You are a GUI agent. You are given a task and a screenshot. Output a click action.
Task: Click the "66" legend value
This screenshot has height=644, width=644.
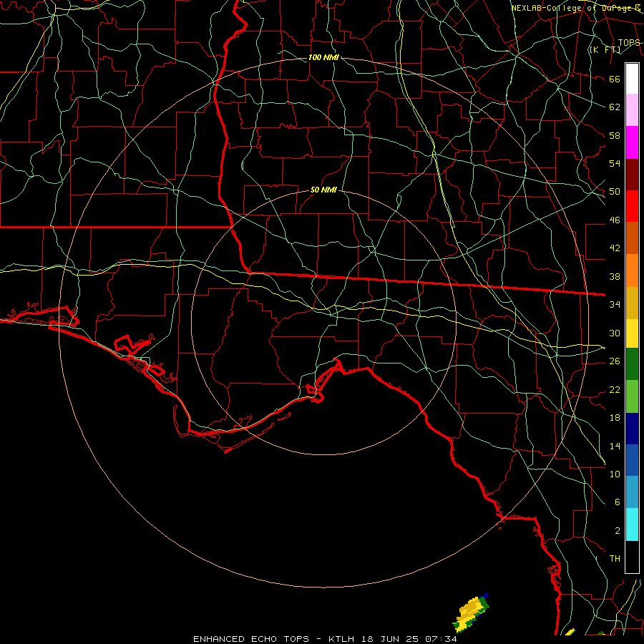click(615, 79)
